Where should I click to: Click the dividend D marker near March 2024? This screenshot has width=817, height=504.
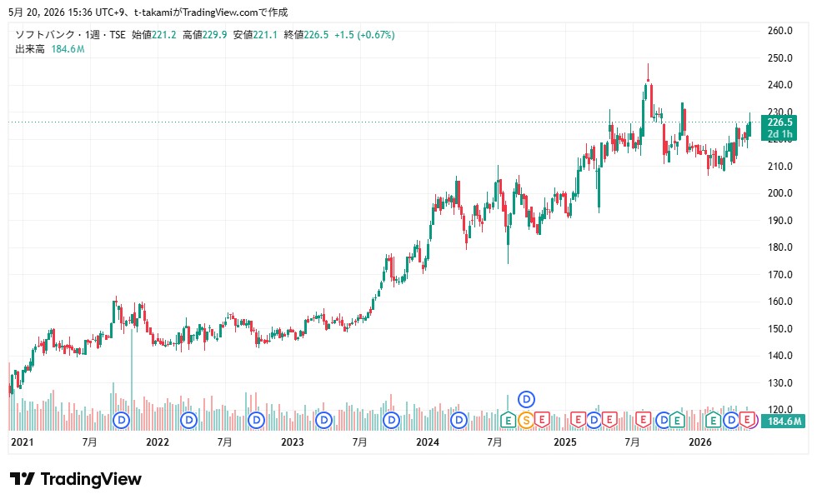pos(459,420)
